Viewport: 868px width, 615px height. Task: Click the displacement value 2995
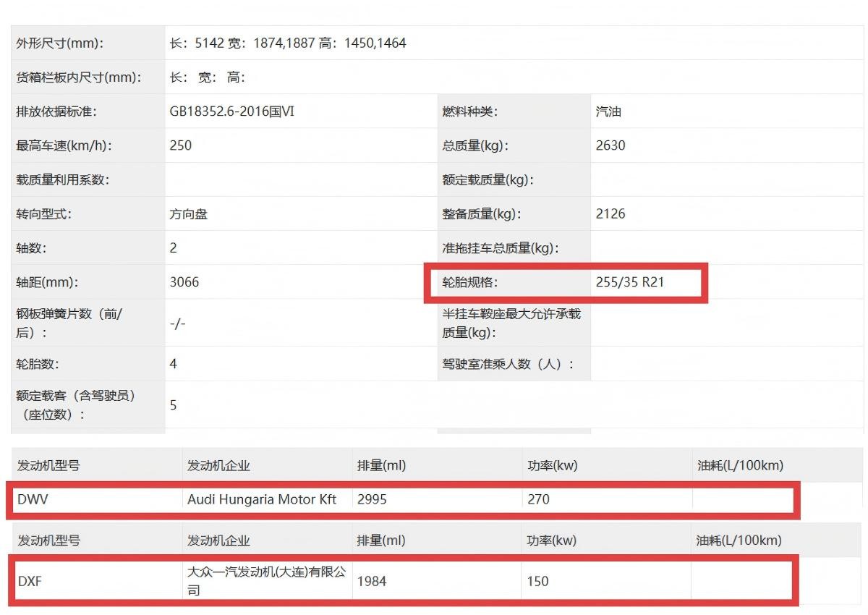[x=375, y=499]
